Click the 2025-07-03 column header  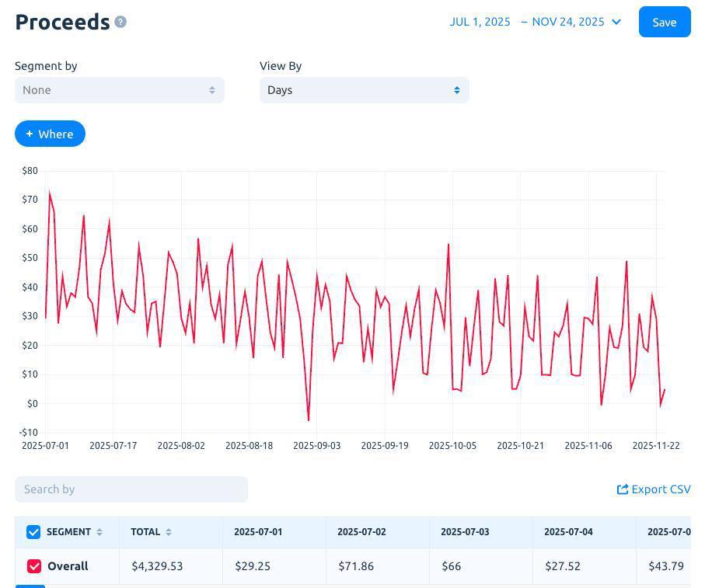pyautogui.click(x=465, y=532)
